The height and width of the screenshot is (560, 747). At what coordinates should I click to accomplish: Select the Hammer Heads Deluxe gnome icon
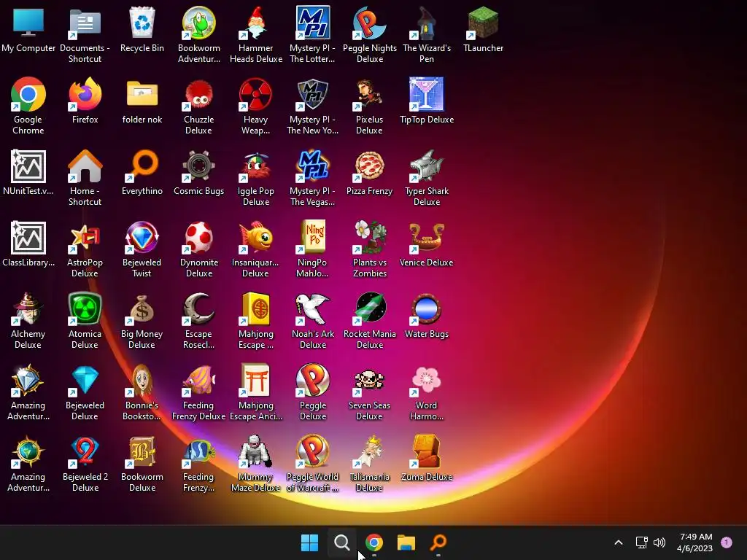coord(255,23)
